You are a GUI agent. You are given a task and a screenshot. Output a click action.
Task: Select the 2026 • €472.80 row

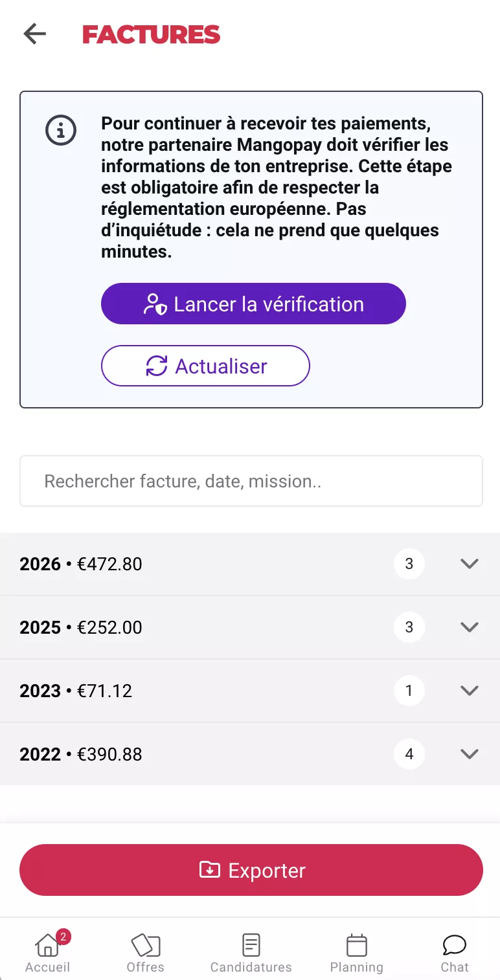[x=250, y=564]
